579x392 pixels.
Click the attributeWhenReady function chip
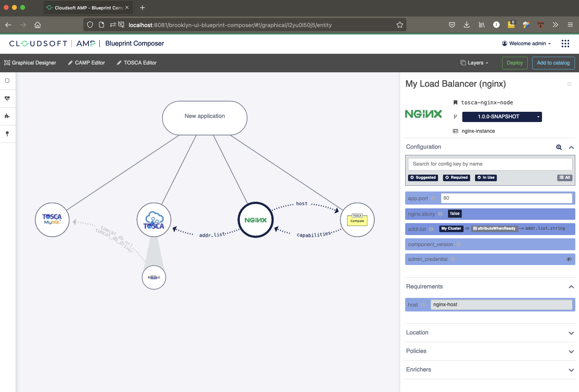494,228
